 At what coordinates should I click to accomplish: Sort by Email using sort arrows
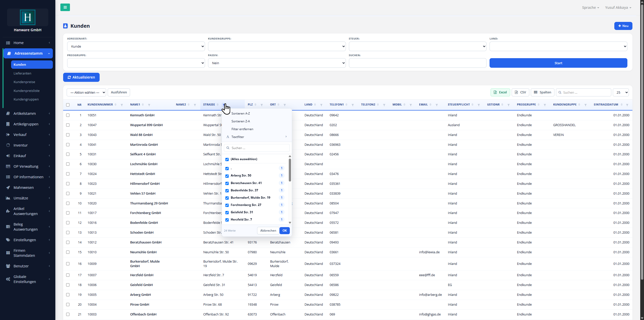tap(430, 104)
